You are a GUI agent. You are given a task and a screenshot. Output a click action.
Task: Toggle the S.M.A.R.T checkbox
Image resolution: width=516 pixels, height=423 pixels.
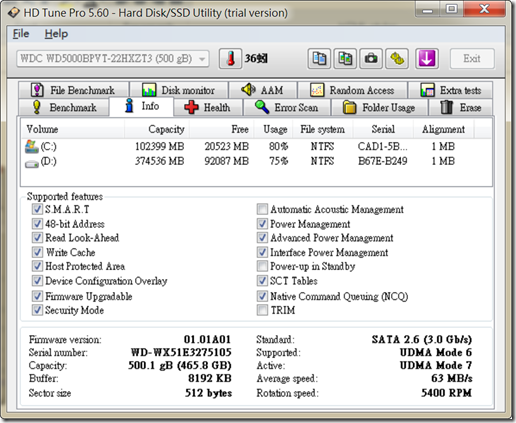(37, 209)
